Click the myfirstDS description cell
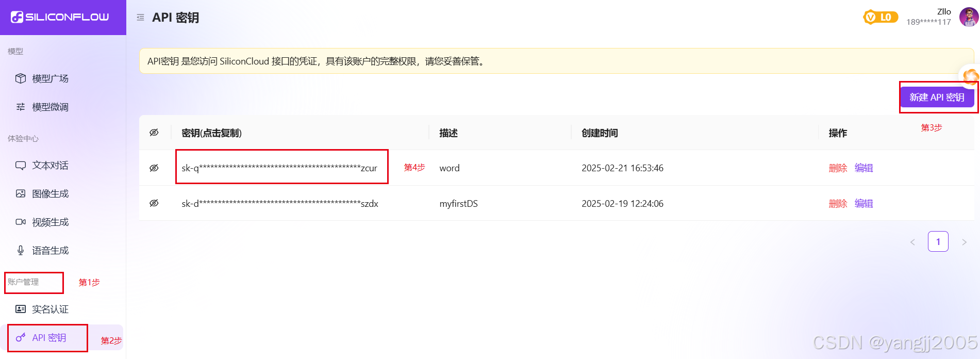This screenshot has height=359, width=980. coord(458,204)
